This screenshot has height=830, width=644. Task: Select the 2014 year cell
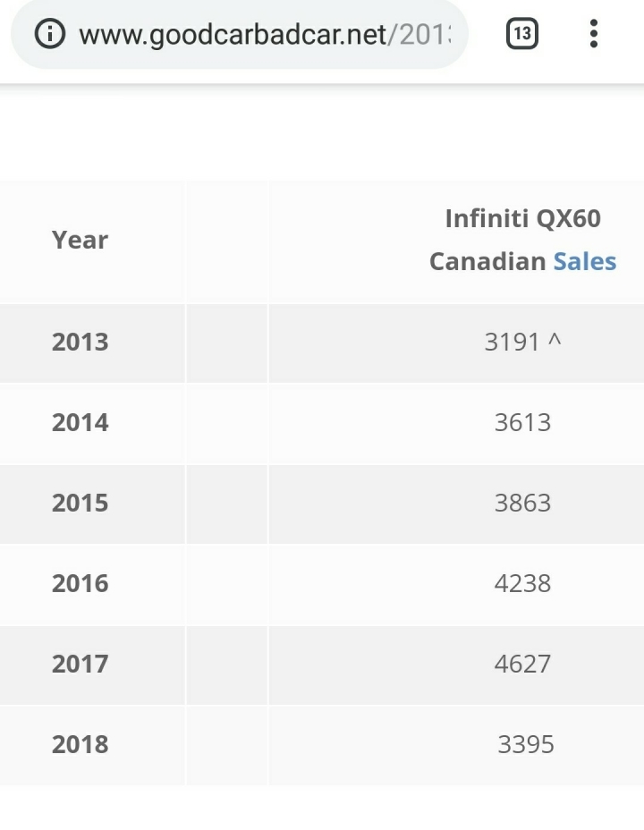[80, 422]
